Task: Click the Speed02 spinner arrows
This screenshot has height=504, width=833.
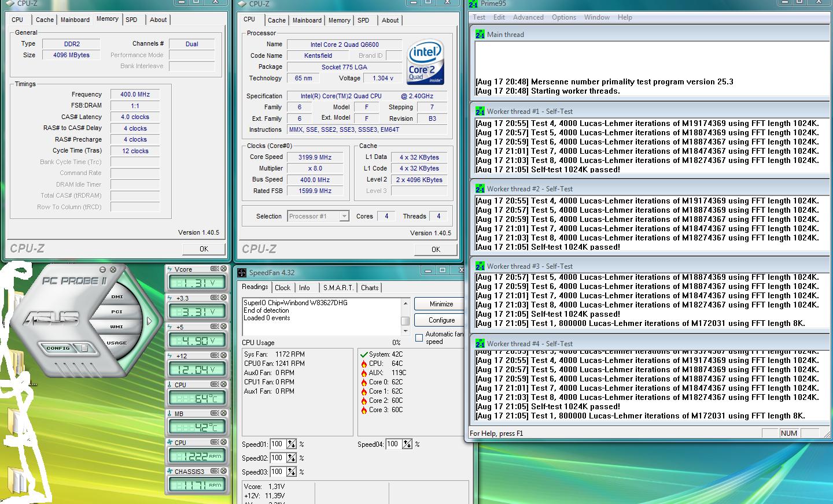Action: pyautogui.click(x=292, y=458)
